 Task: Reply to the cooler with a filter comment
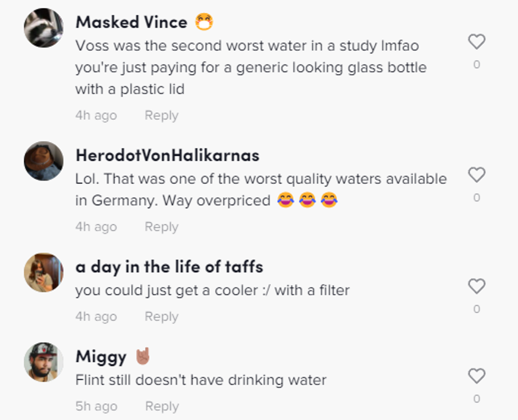161,317
